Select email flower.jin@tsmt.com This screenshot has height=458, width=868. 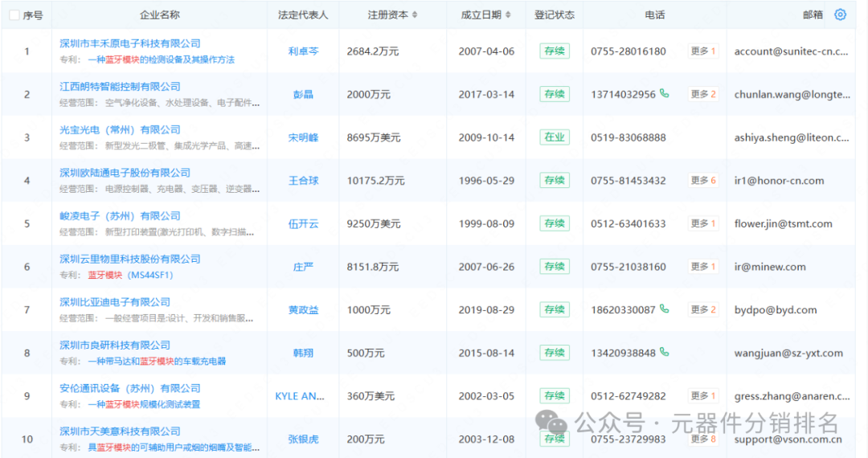(784, 223)
